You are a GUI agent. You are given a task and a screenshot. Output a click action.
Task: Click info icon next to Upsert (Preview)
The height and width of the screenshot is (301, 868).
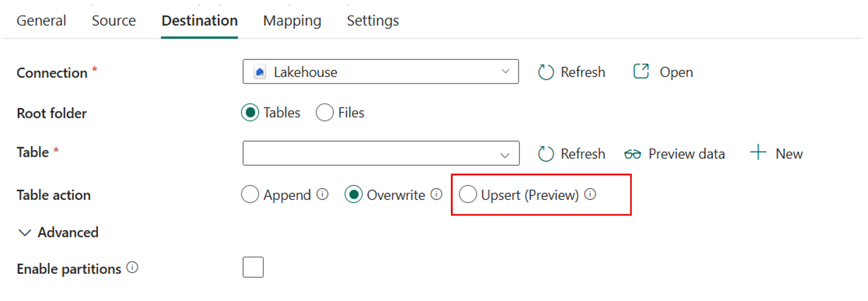point(590,194)
